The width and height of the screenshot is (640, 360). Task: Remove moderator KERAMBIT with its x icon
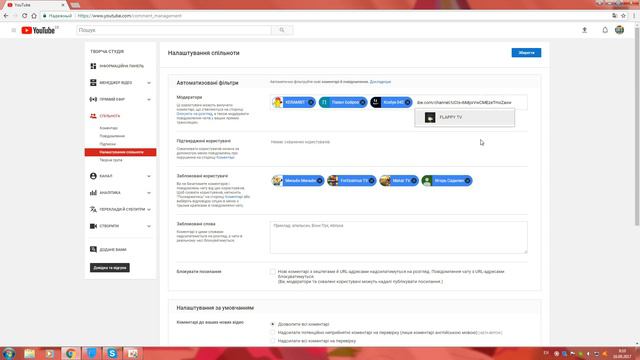coord(311,102)
